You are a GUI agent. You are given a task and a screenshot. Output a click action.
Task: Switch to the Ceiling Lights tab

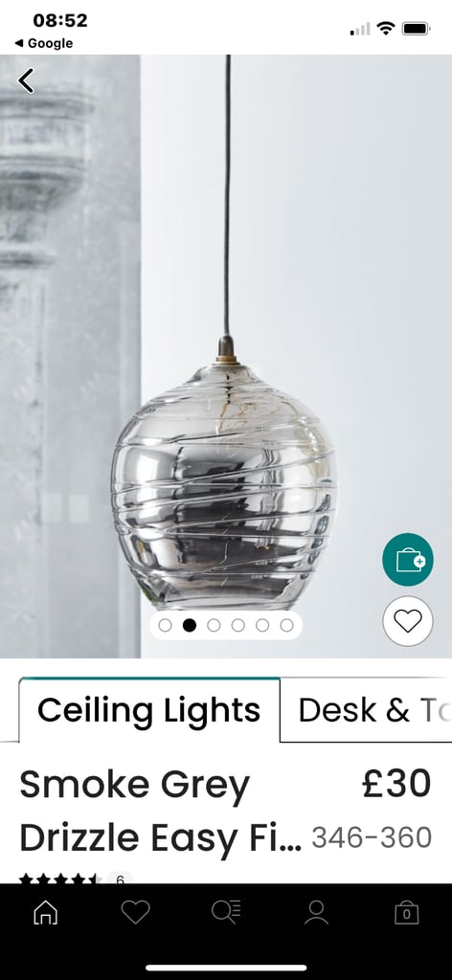pos(148,710)
